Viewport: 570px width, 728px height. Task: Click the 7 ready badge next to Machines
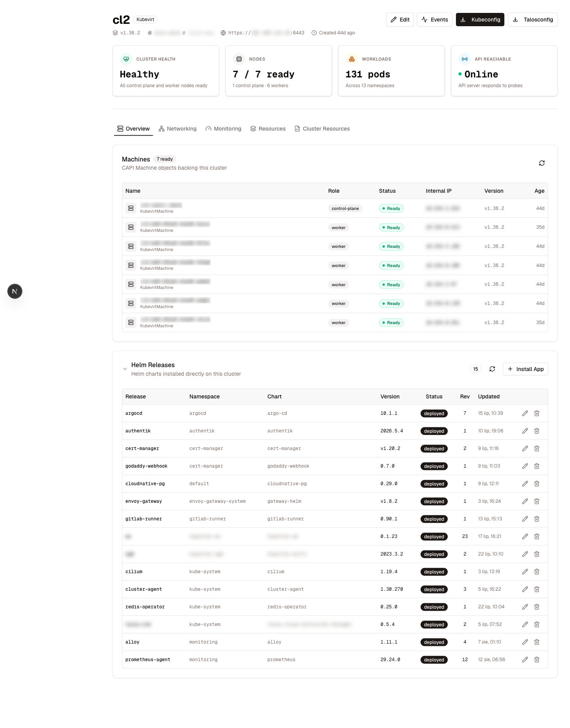point(164,159)
